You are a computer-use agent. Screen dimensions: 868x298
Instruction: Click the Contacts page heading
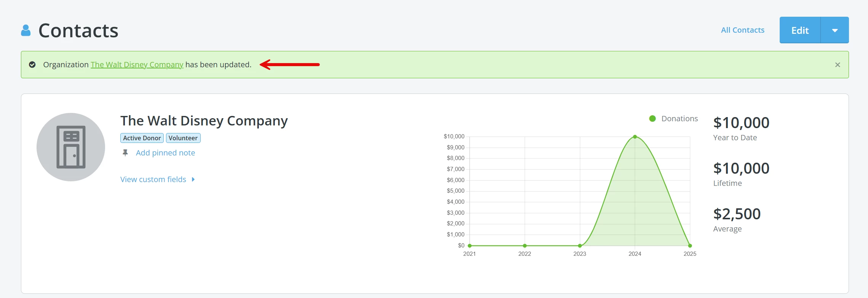tap(78, 30)
